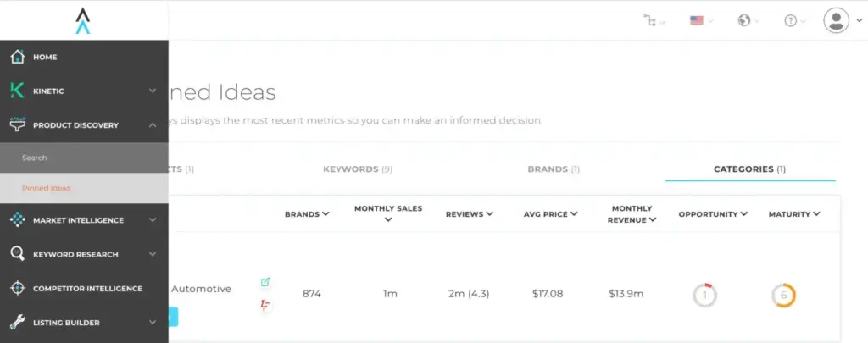This screenshot has height=343, width=868.
Task: Open the help question mark dropdown
Action: point(795,20)
